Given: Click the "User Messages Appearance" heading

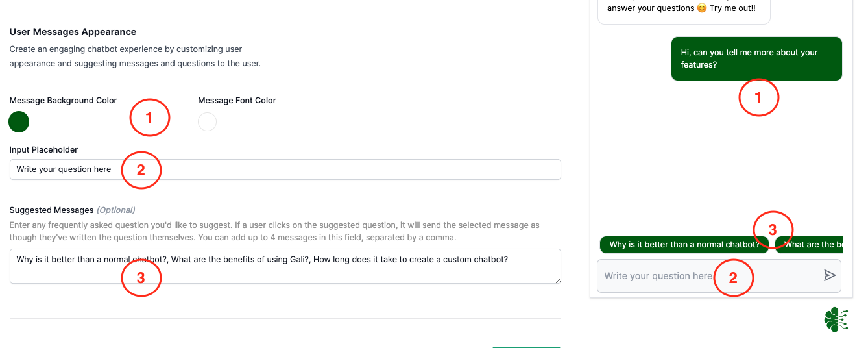Looking at the screenshot, I should coord(73,31).
